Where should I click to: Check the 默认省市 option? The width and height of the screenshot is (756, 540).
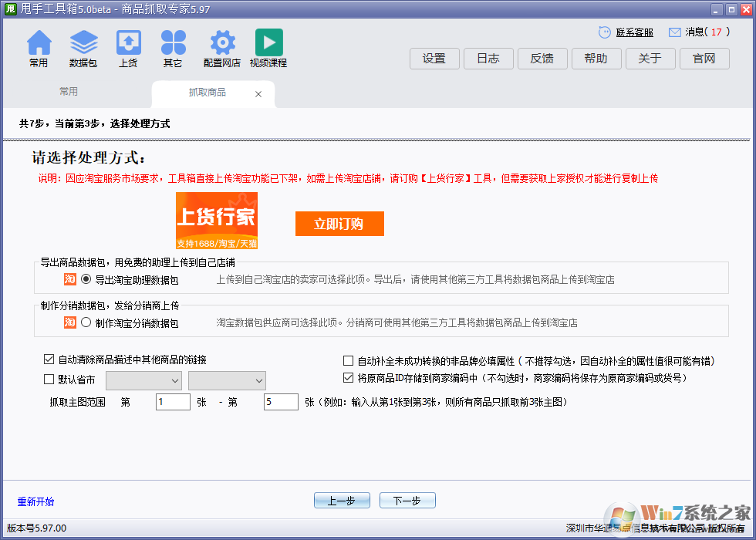click(x=49, y=379)
